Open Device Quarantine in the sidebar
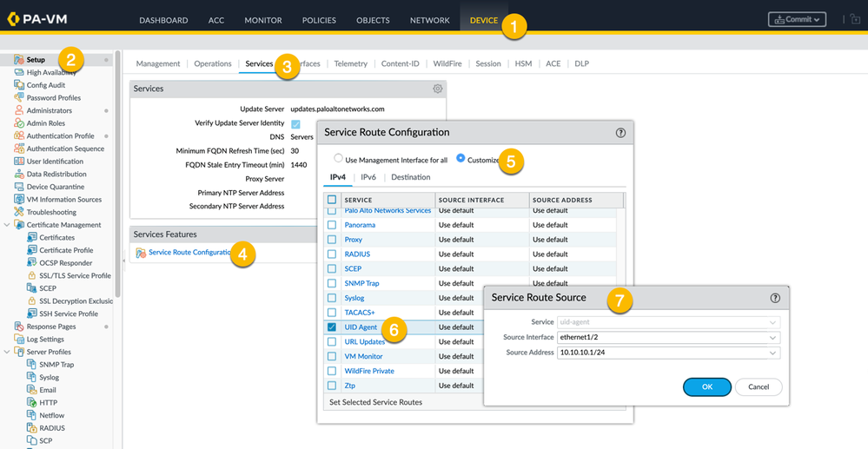 click(x=55, y=187)
